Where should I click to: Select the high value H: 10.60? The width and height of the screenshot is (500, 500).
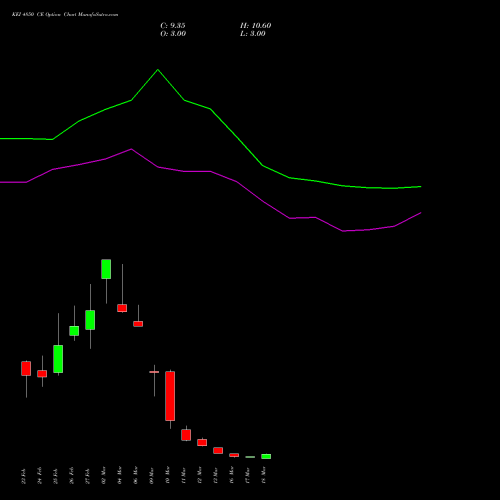[255, 26]
